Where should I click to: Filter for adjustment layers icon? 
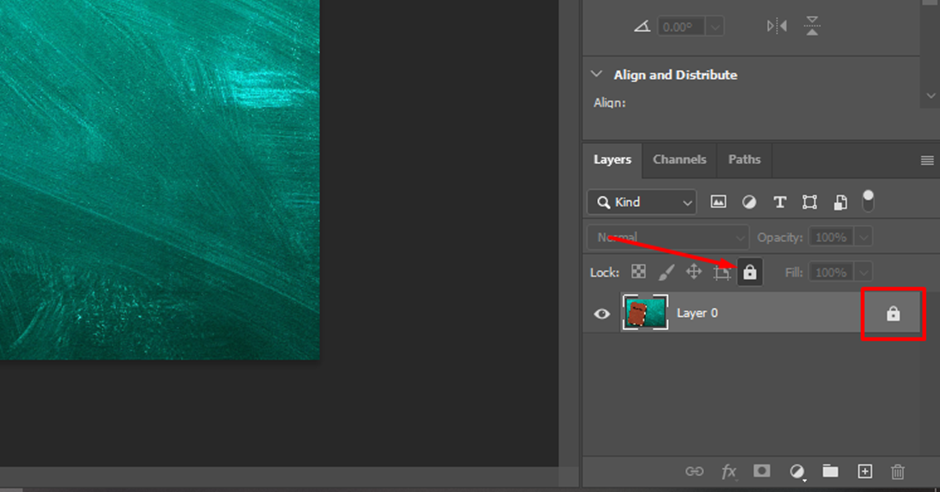(x=749, y=202)
